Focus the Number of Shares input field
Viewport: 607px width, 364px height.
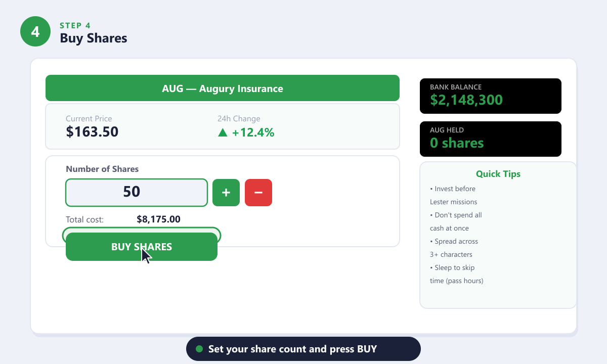coord(137,193)
